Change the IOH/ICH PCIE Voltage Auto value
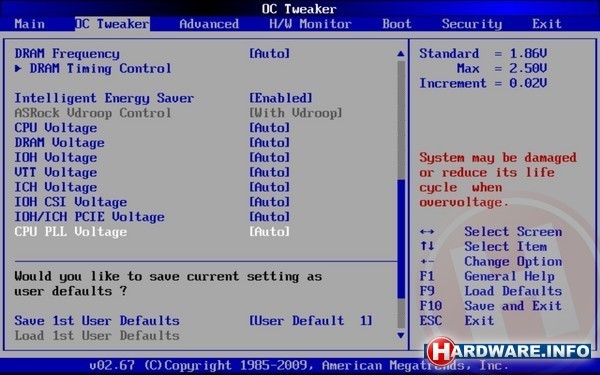 (x=269, y=217)
